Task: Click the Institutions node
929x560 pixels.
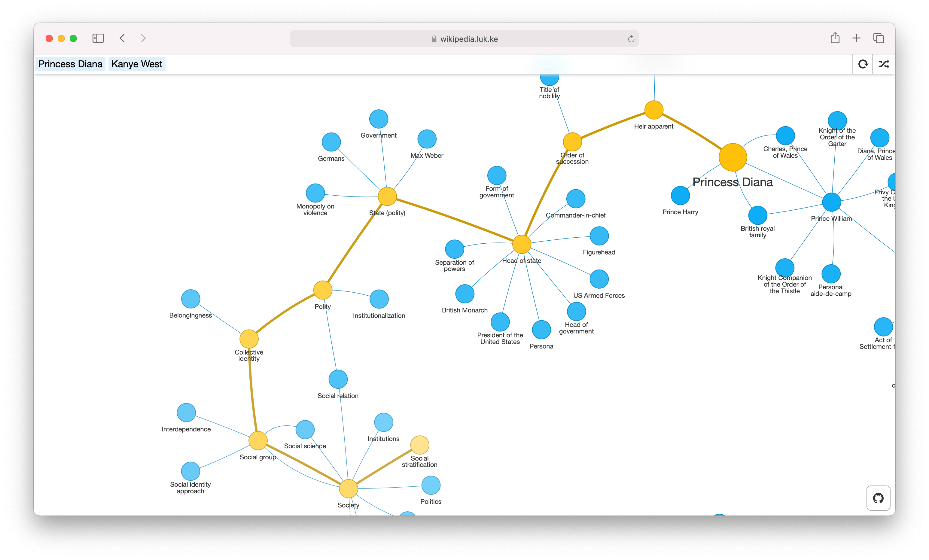Action: (383, 422)
